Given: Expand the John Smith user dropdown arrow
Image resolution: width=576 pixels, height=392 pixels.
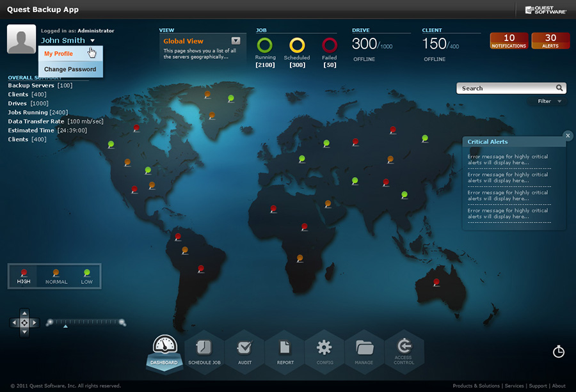Looking at the screenshot, I should coord(93,40).
